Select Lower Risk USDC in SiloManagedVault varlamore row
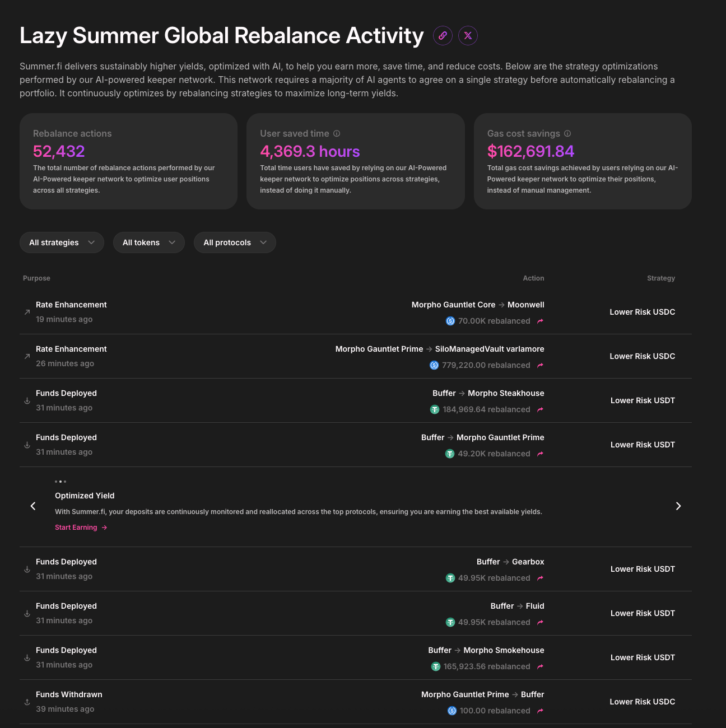Image resolution: width=726 pixels, height=728 pixels. click(643, 356)
